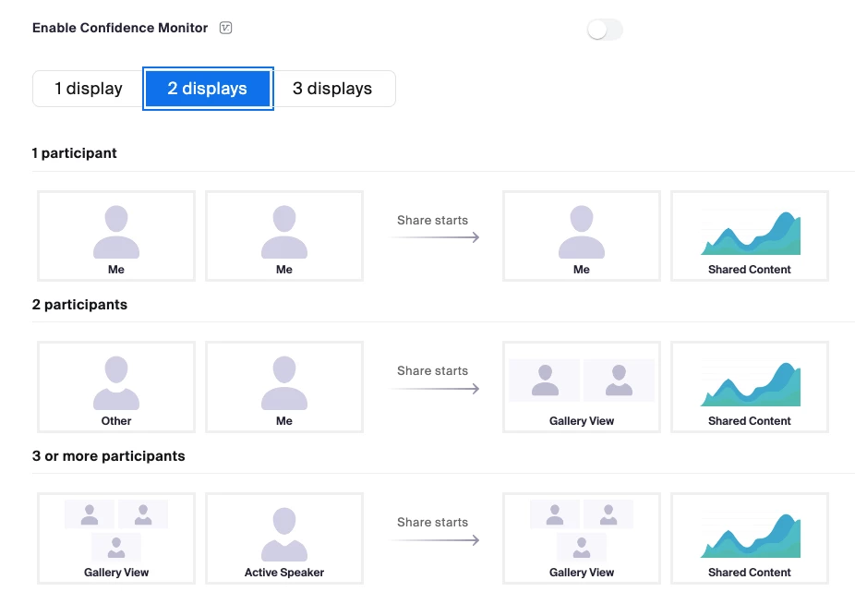
Task: Click the 3 or more participants heading
Action: (x=109, y=456)
